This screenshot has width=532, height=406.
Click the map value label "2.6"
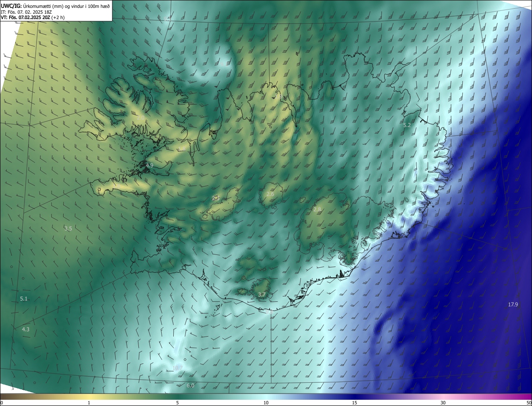point(270,194)
